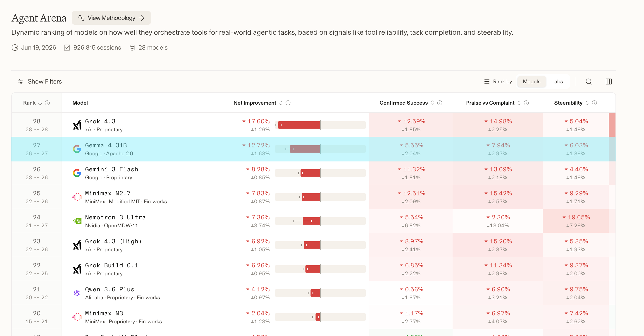This screenshot has width=644, height=336.
Task: Click the Nvidia logo for Nemotron 3 Ultra
Action: pyautogui.click(x=77, y=221)
